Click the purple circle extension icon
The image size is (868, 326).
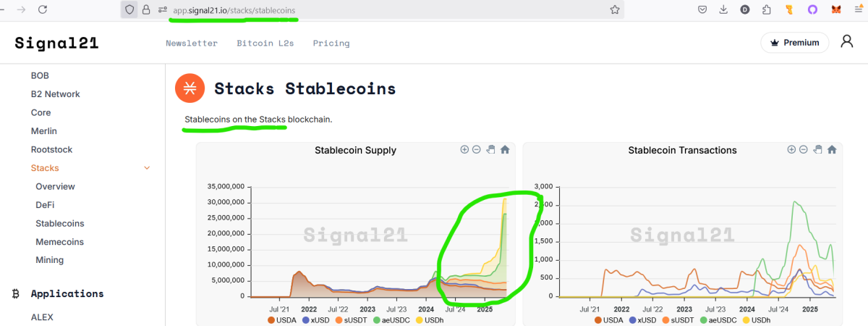pos(812,9)
